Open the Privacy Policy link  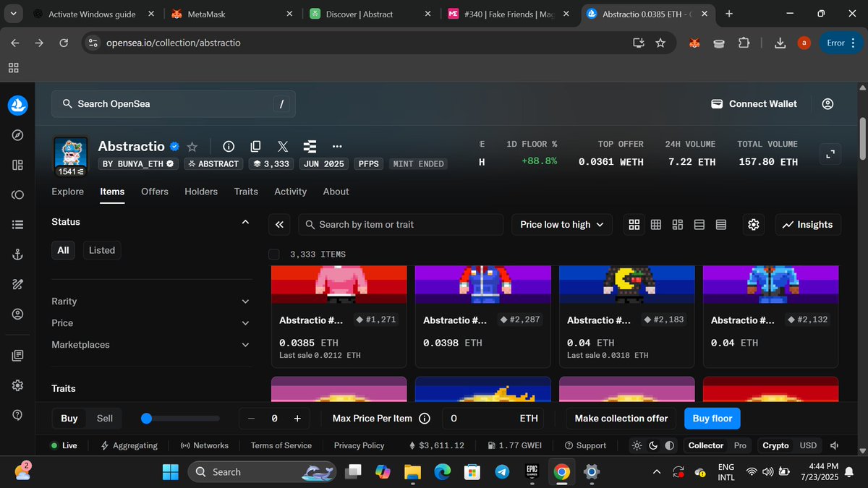coord(359,445)
